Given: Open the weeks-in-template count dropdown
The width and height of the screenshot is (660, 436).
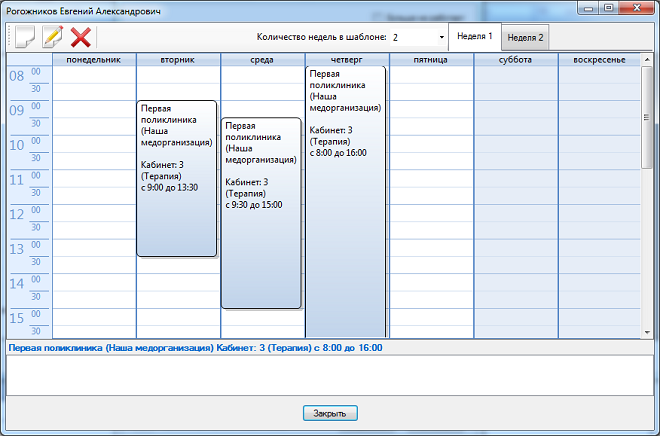Looking at the screenshot, I should pyautogui.click(x=441, y=37).
